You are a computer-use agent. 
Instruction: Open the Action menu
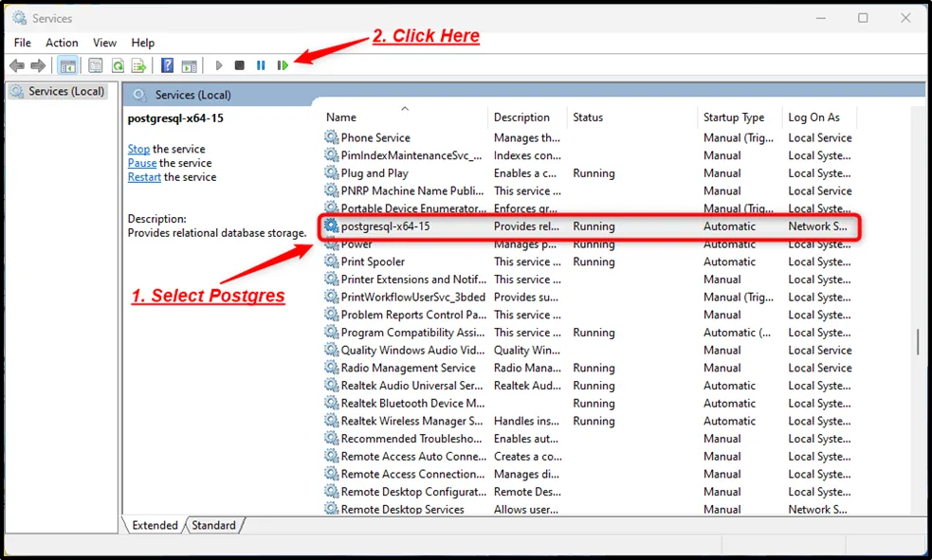tap(62, 43)
